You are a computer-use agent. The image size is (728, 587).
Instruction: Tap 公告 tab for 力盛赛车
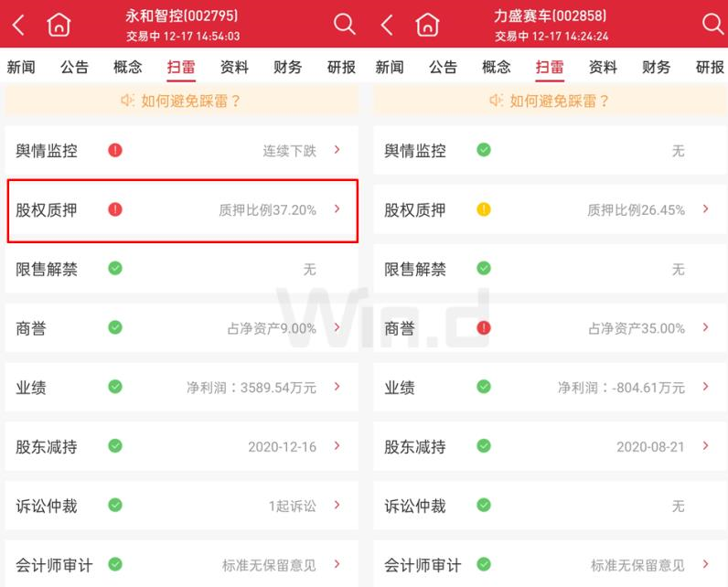pos(443,68)
